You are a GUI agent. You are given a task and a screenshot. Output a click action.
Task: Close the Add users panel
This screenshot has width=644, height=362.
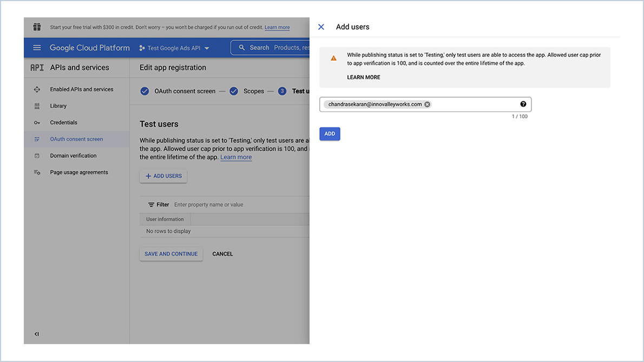pos(322,26)
